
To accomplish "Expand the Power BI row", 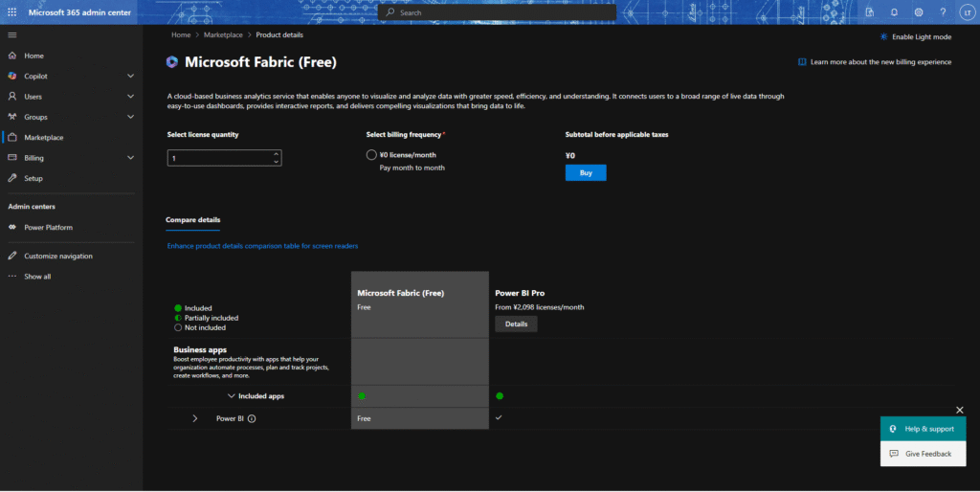I will coord(195,418).
